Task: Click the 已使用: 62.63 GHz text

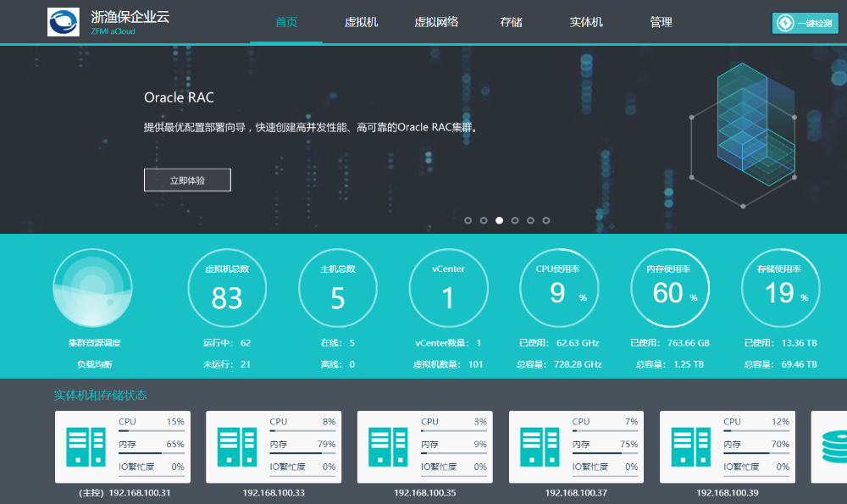Action: tap(559, 343)
